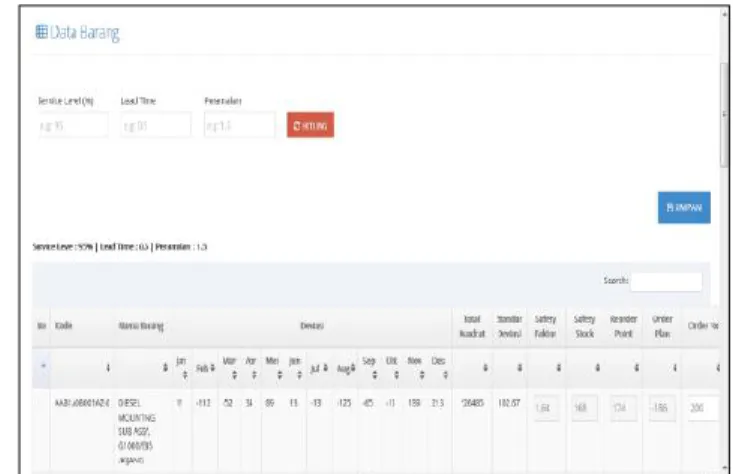Click the Data Barang table icon
This screenshot has height=474, width=733.
42,32
